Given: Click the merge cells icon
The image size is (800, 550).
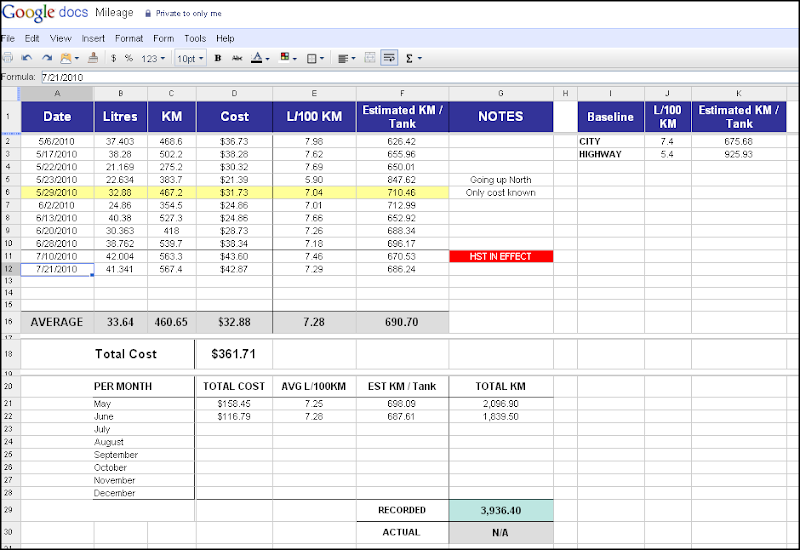Looking at the screenshot, I should click(370, 58).
